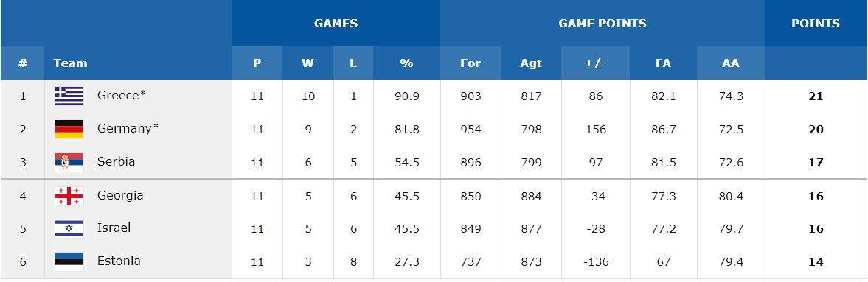Sort by the W wins column header
Screen dimensions: 868x282
(308, 63)
